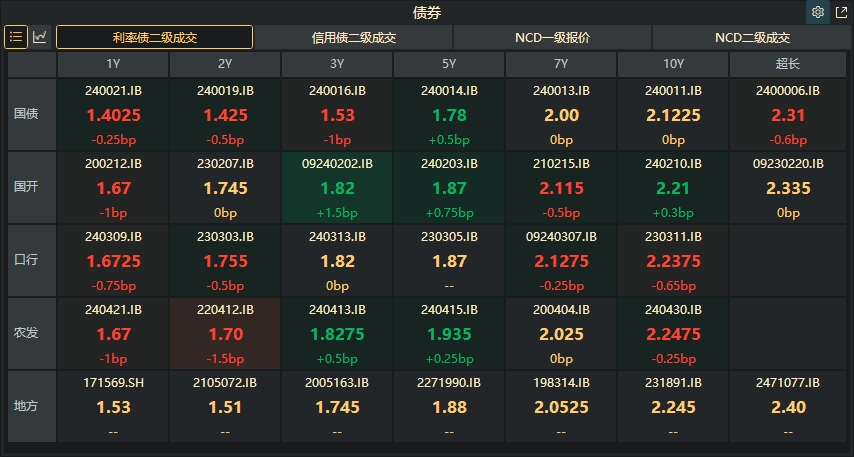Click the 171569.SH local bond cell

pyautogui.click(x=113, y=405)
